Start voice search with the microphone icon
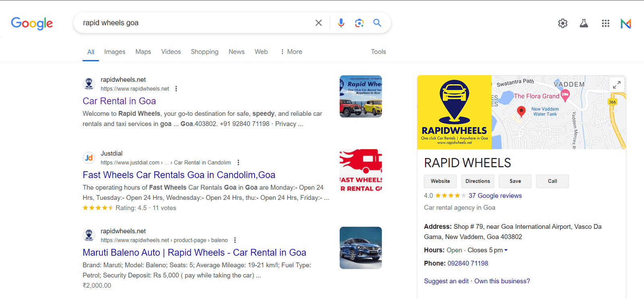 tap(341, 23)
